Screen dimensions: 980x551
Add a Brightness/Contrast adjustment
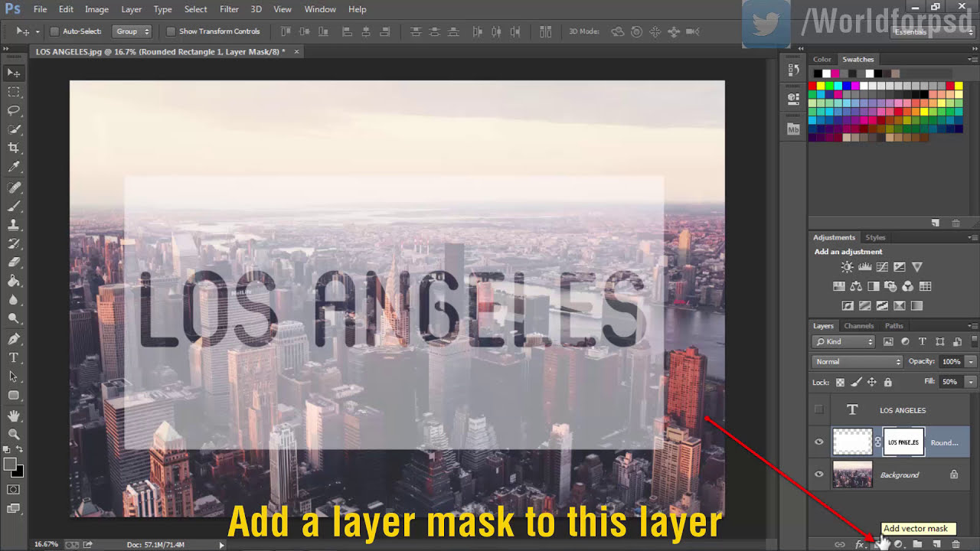point(847,267)
